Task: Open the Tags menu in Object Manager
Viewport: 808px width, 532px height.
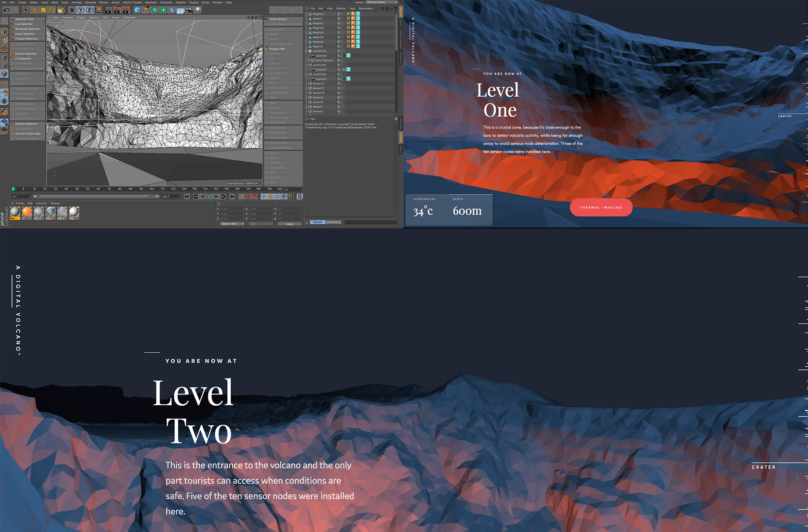Action: [x=352, y=8]
